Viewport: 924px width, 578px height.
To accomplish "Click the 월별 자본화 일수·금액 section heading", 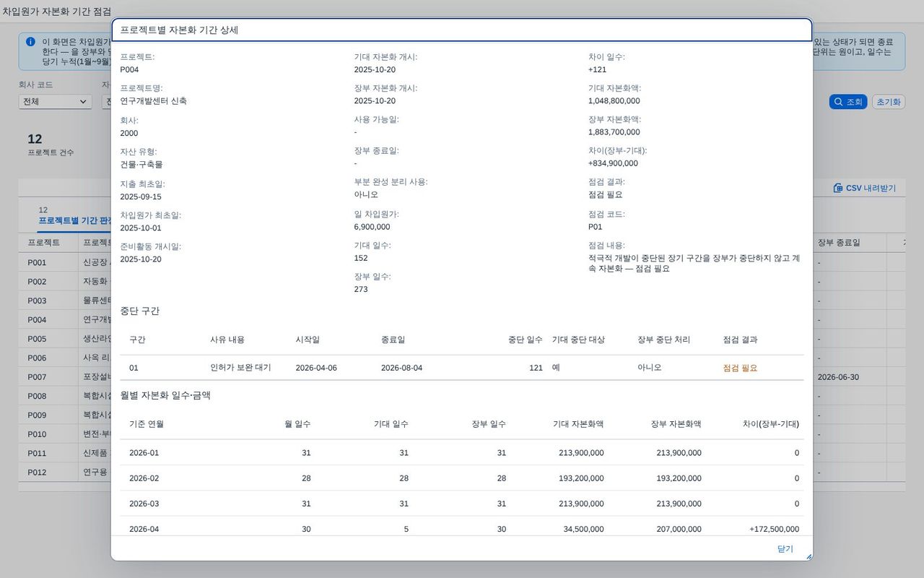I will [x=165, y=395].
